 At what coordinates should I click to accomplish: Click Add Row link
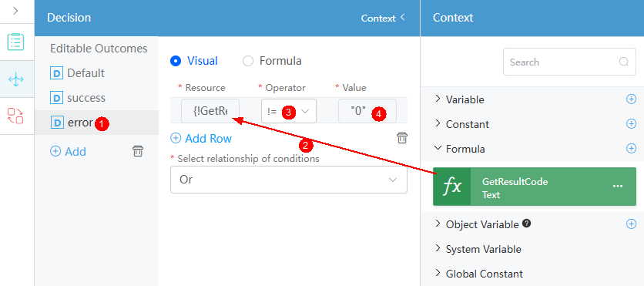[201, 139]
